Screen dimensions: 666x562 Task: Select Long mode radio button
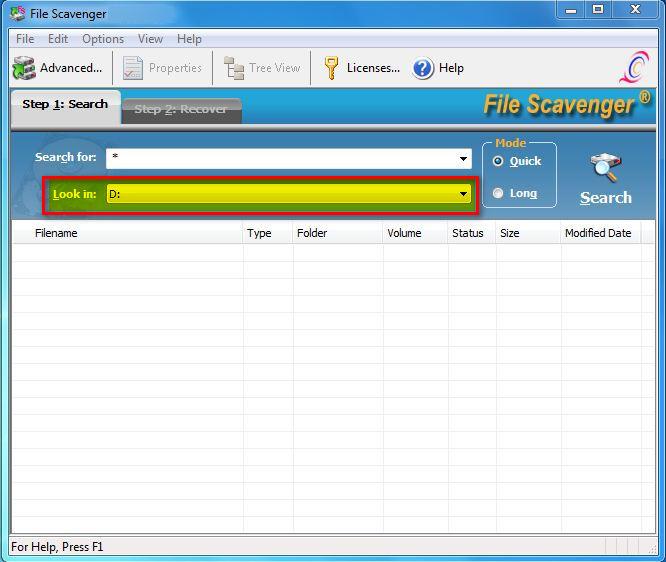point(498,193)
